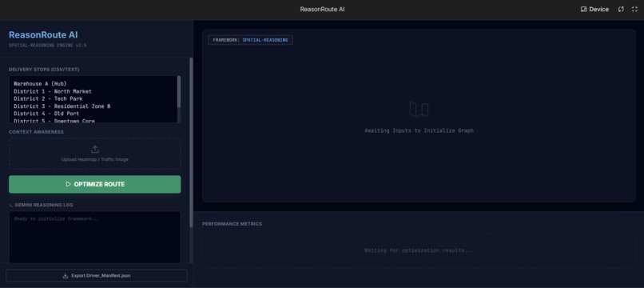Select the line 'District 3 - Residential Zone B'
This screenshot has height=288, width=644.
pos(62,106)
